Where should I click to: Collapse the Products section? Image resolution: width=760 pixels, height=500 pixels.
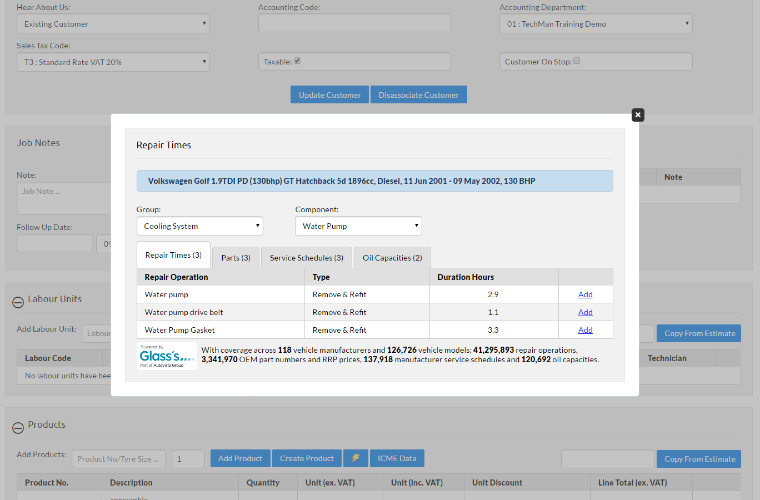click(18, 426)
